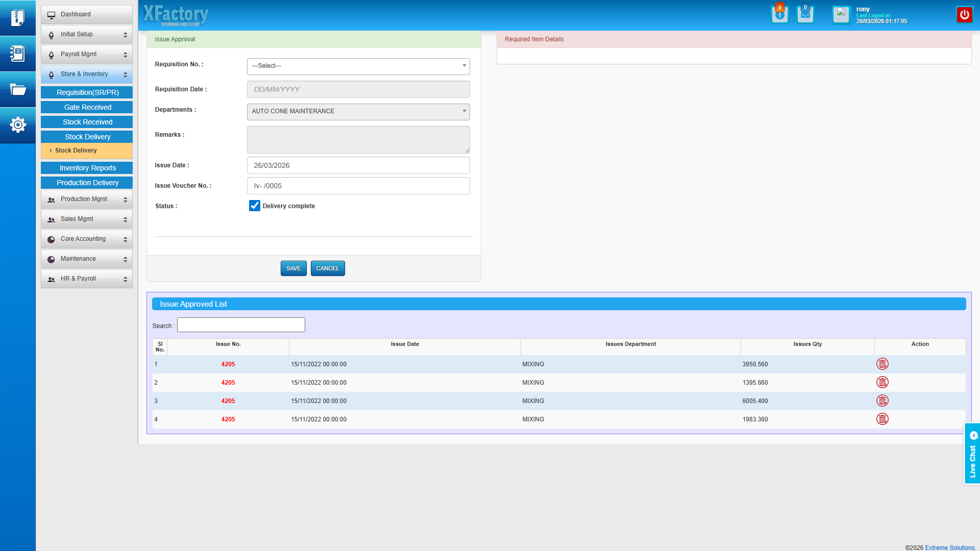Open the Departments dropdown
The image size is (980, 551).
[358, 112]
